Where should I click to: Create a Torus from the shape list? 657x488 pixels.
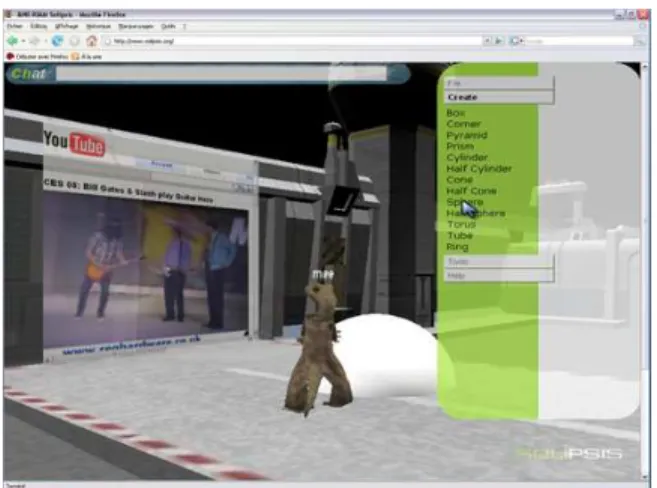pos(461,225)
